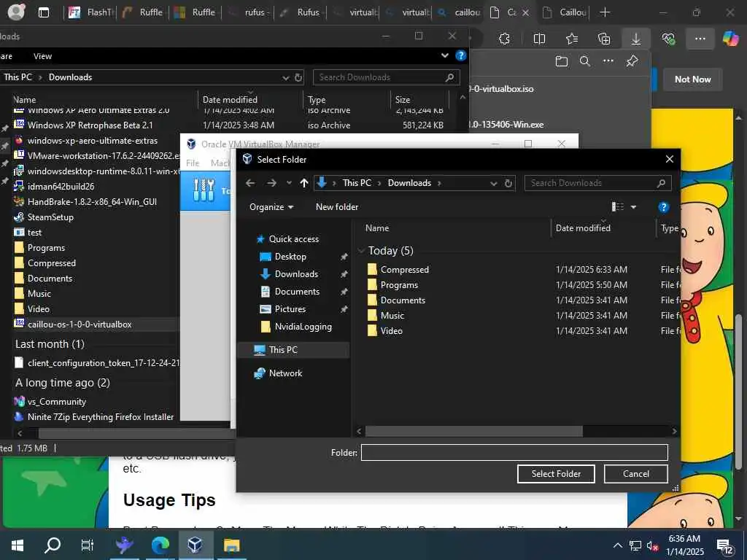
Task: Click the Select Folder button
Action: point(556,474)
